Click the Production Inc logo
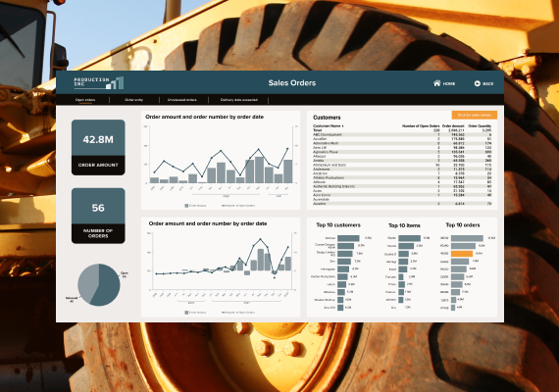559x392 pixels. point(98,82)
